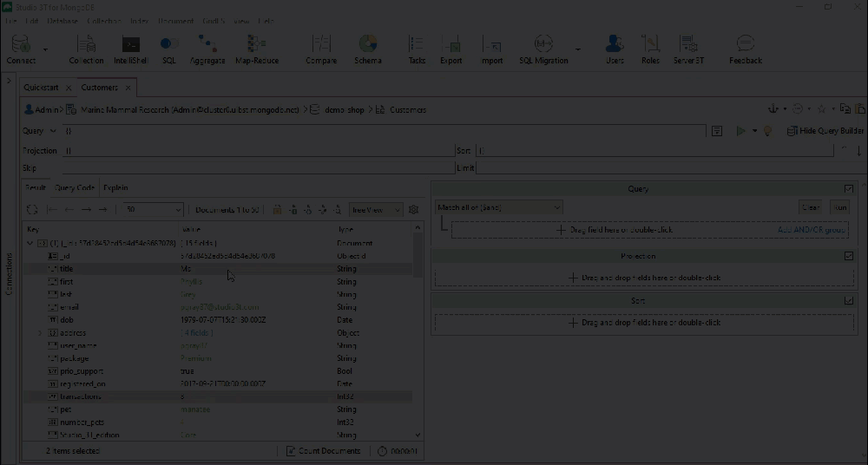Open the Database menu

click(62, 21)
